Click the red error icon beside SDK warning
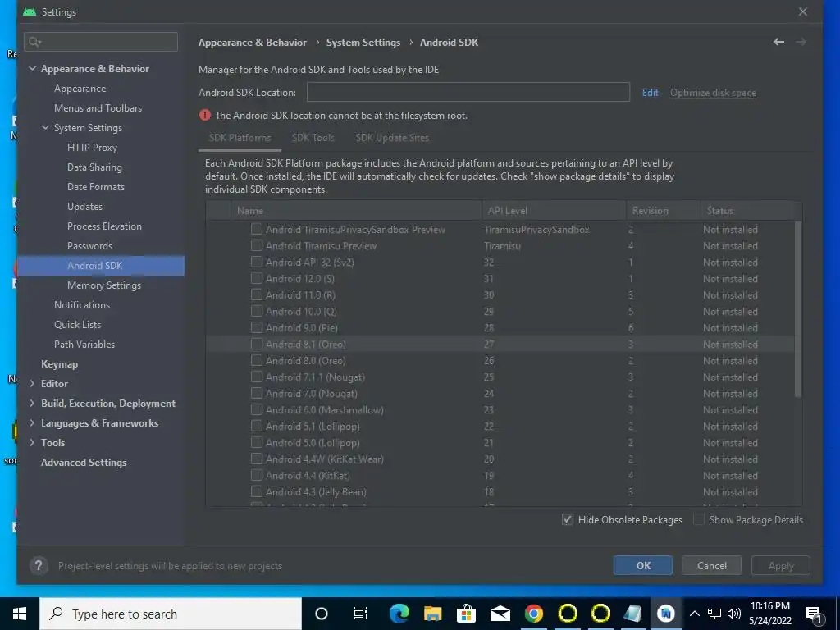 tap(204, 115)
